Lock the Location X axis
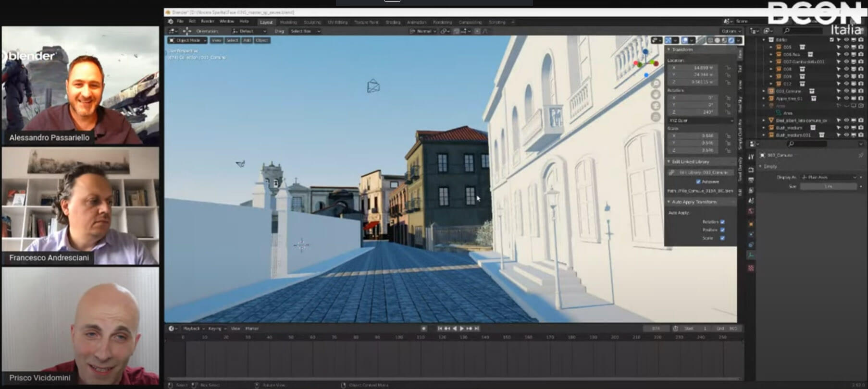 728,68
